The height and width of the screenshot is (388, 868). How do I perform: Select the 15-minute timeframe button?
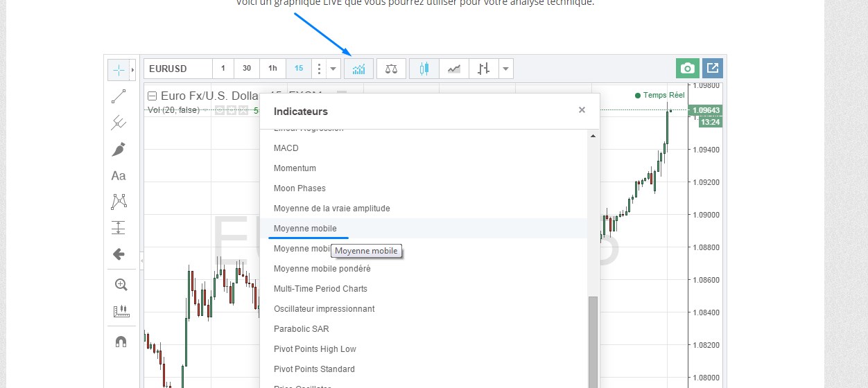click(x=298, y=69)
